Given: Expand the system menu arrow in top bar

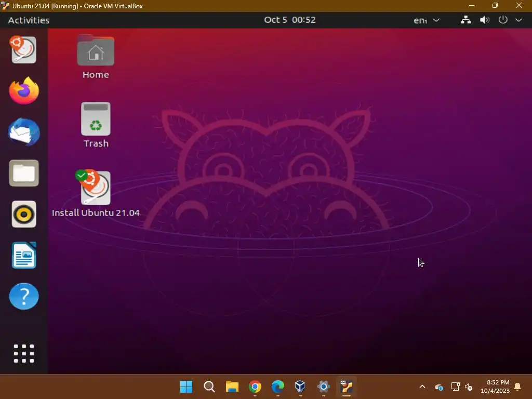Looking at the screenshot, I should (519, 20).
